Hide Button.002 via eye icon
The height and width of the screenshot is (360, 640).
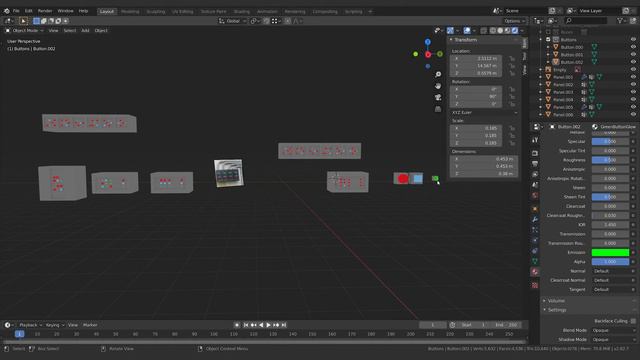pyautogui.click(x=633, y=62)
